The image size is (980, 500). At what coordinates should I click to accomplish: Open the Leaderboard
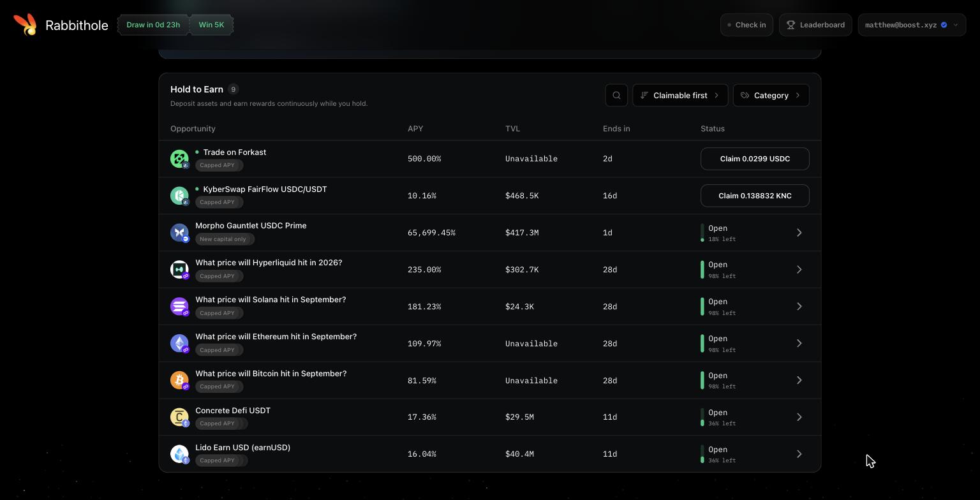pos(815,25)
